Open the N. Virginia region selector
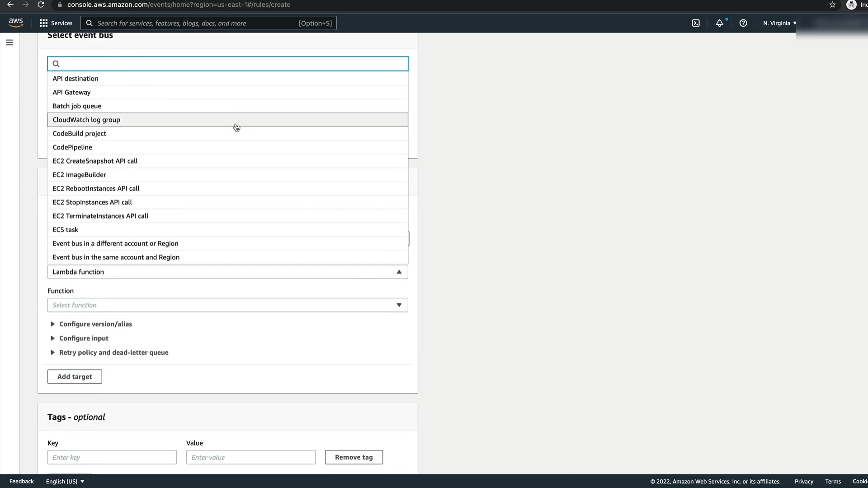The height and width of the screenshot is (488, 868). coord(779,23)
